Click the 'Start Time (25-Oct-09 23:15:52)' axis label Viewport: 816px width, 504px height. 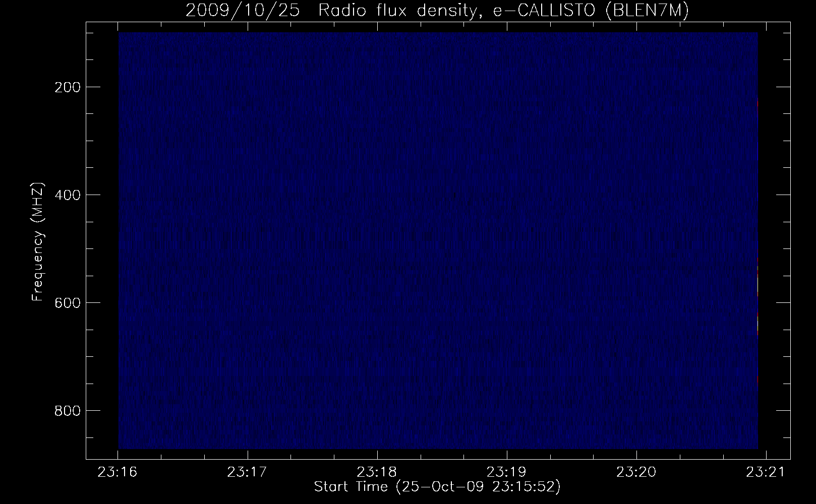(437, 487)
